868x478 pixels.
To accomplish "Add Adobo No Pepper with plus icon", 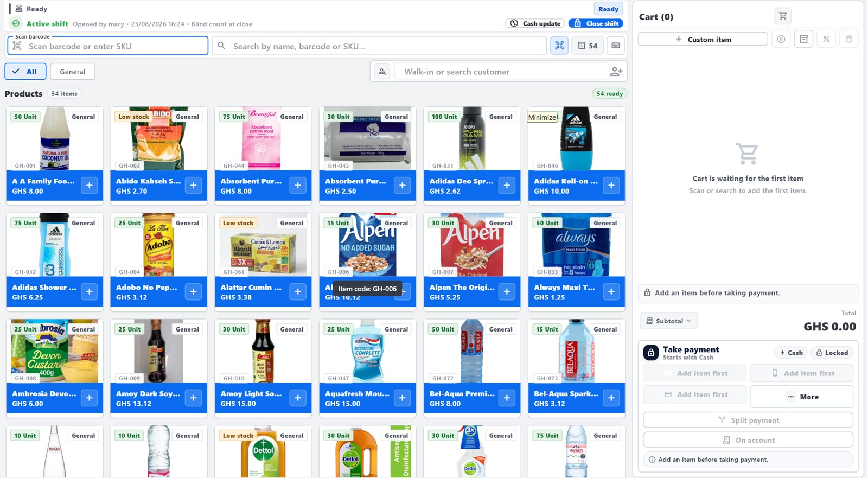I will pyautogui.click(x=194, y=292).
